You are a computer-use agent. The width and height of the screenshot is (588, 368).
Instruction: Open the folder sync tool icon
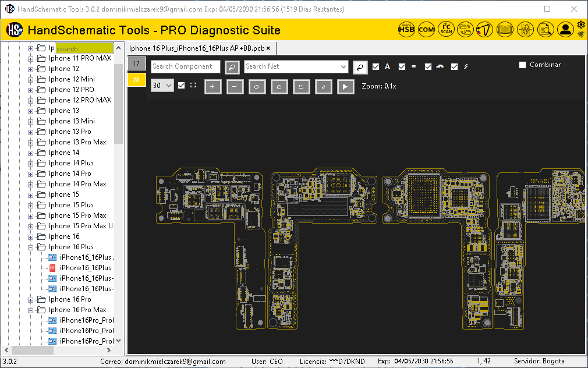tap(465, 29)
